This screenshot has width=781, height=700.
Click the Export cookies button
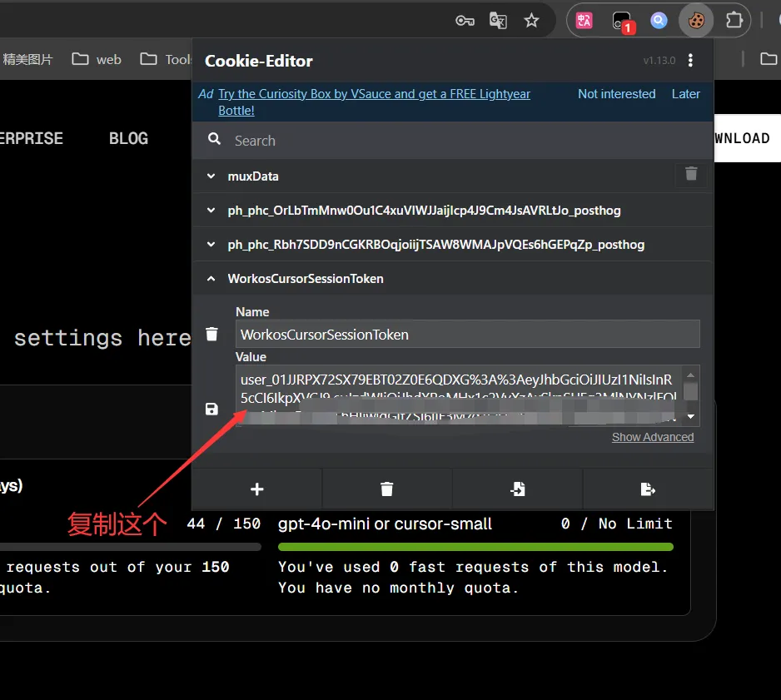coord(648,489)
